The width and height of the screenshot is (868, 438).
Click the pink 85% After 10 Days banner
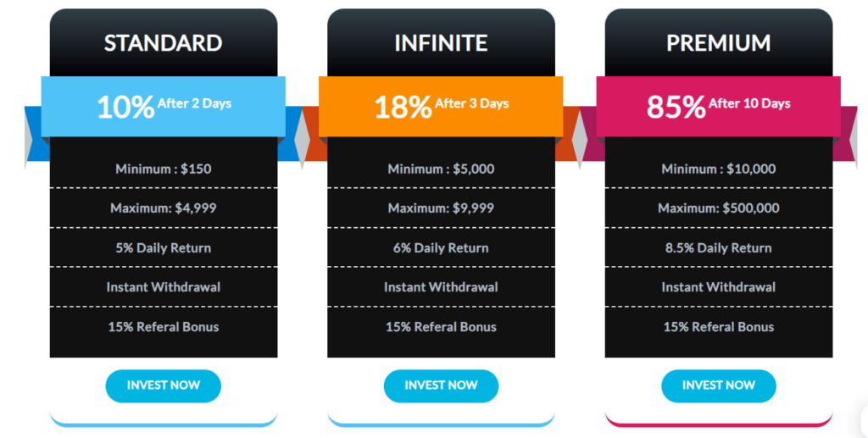pyautogui.click(x=719, y=106)
